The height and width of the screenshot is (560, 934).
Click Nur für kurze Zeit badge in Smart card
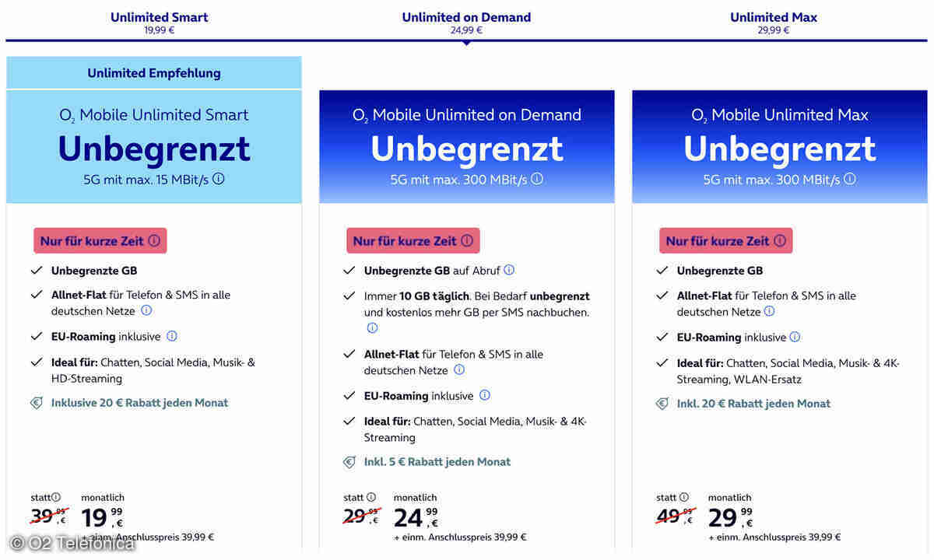(x=100, y=240)
